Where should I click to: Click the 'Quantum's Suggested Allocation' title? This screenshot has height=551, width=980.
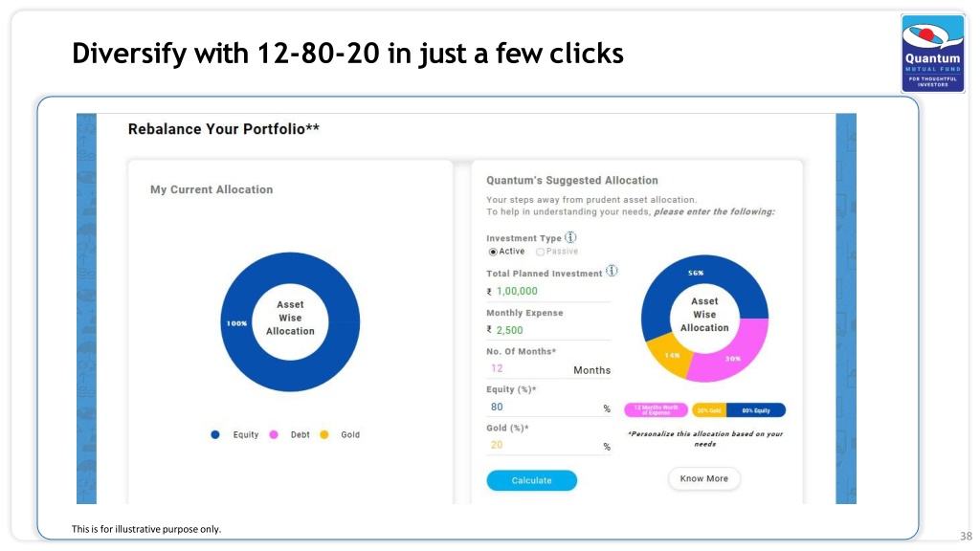(572, 181)
